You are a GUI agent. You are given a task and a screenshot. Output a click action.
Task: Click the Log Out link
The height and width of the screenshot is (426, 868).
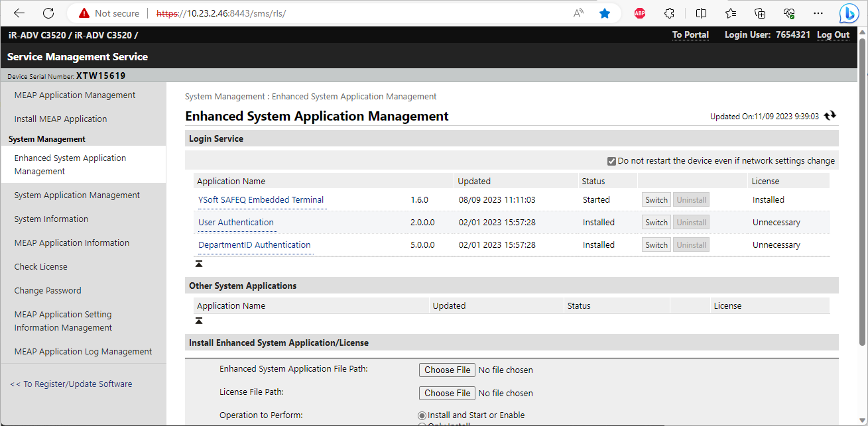pos(833,35)
